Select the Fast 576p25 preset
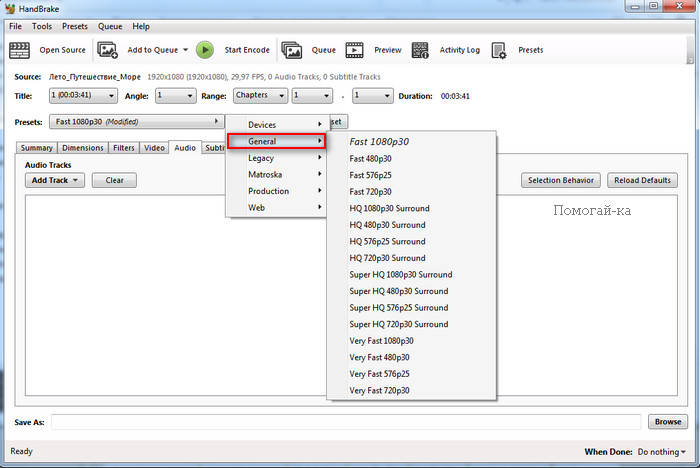This screenshot has height=468, width=700. tap(411, 175)
